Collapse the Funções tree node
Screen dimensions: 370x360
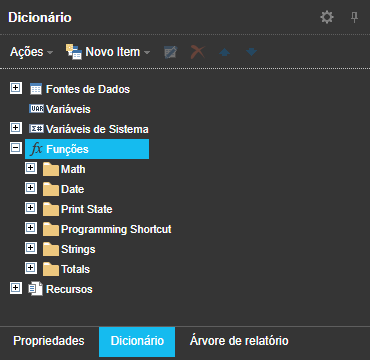click(x=15, y=148)
